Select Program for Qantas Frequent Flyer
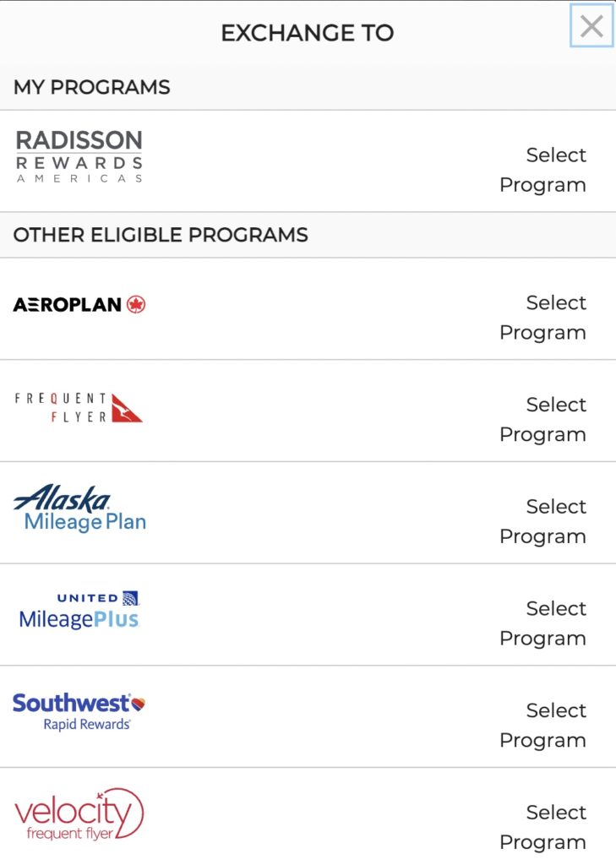616x865 pixels. tap(543, 420)
